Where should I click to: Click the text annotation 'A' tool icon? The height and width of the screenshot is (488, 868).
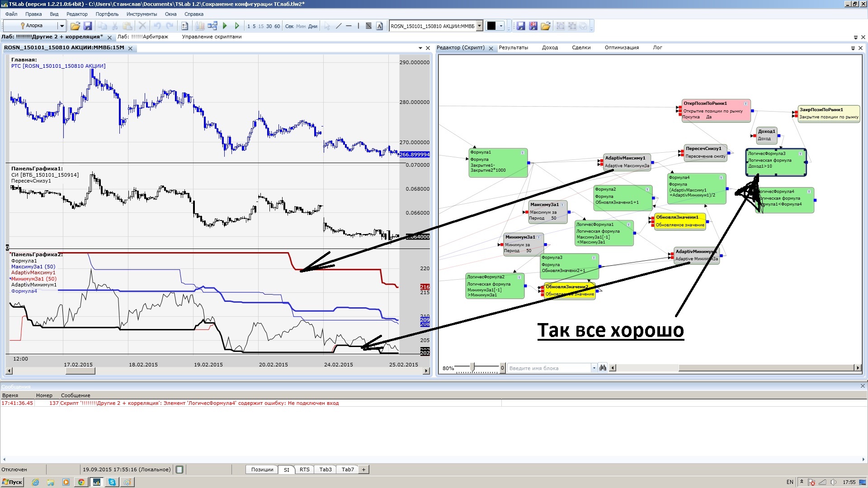point(379,26)
